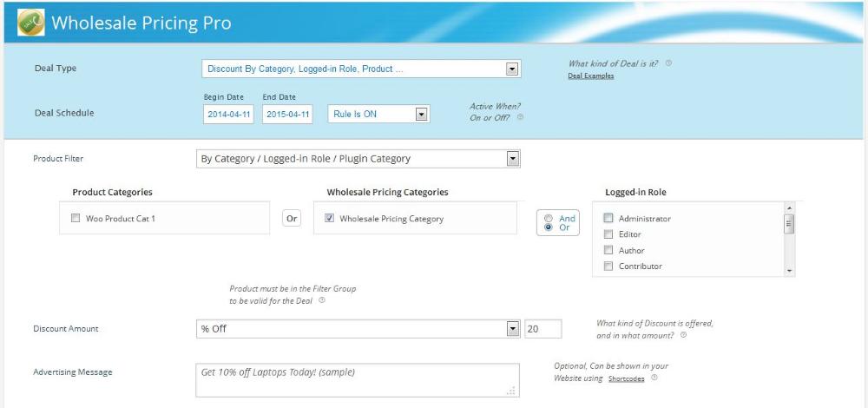Expand the Product Filter dropdown
This screenshot has height=408, width=868.
tap(358, 159)
